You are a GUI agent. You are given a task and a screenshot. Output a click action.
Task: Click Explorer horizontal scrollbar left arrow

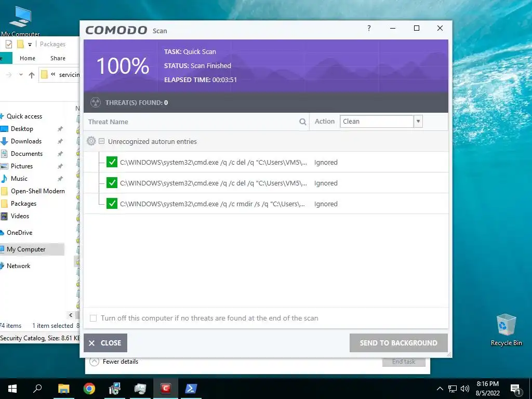point(71,315)
